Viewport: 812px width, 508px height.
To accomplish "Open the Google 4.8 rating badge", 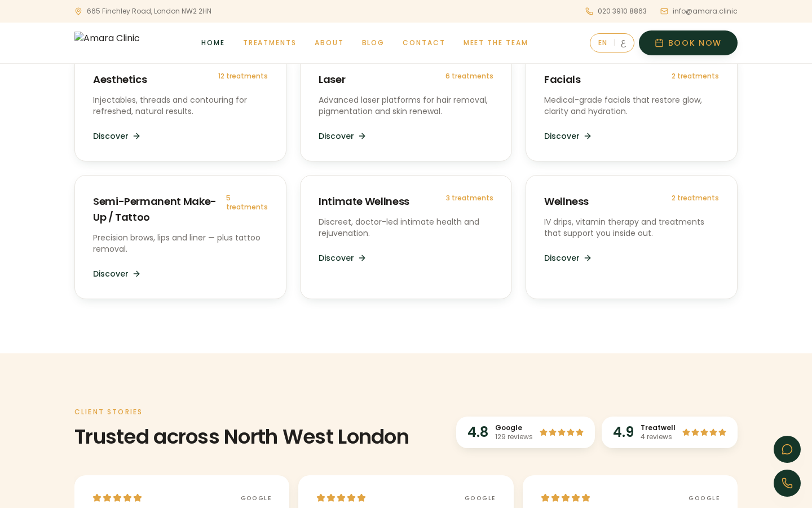I will pyautogui.click(x=526, y=432).
